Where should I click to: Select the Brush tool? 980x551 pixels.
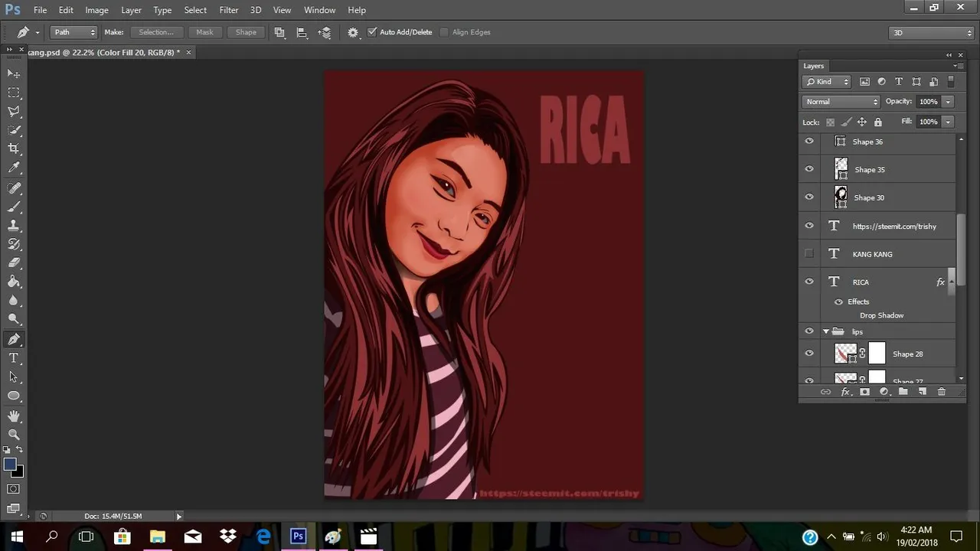[14, 207]
